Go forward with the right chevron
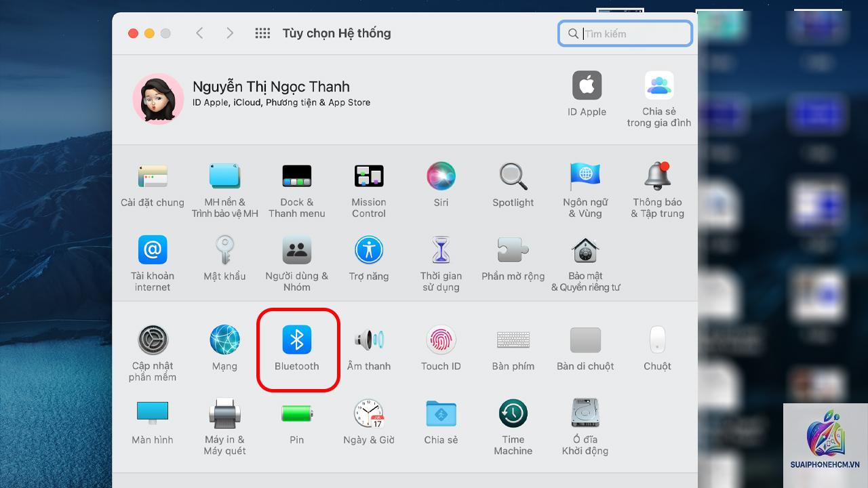This screenshot has width=868, height=488. 230,33
